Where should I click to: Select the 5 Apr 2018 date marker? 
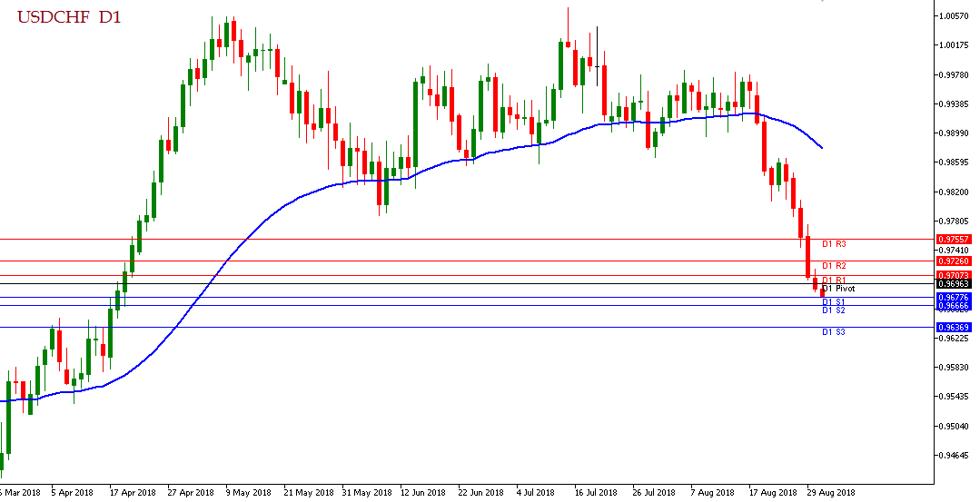pyautogui.click(x=73, y=493)
